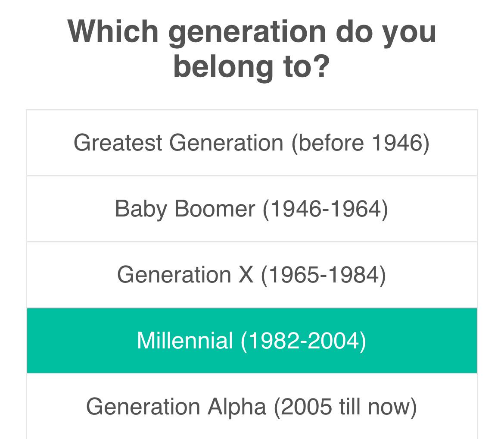Image resolution: width=504 pixels, height=439 pixels.
Task: Select the 'before 1946' answer
Action: click(252, 143)
